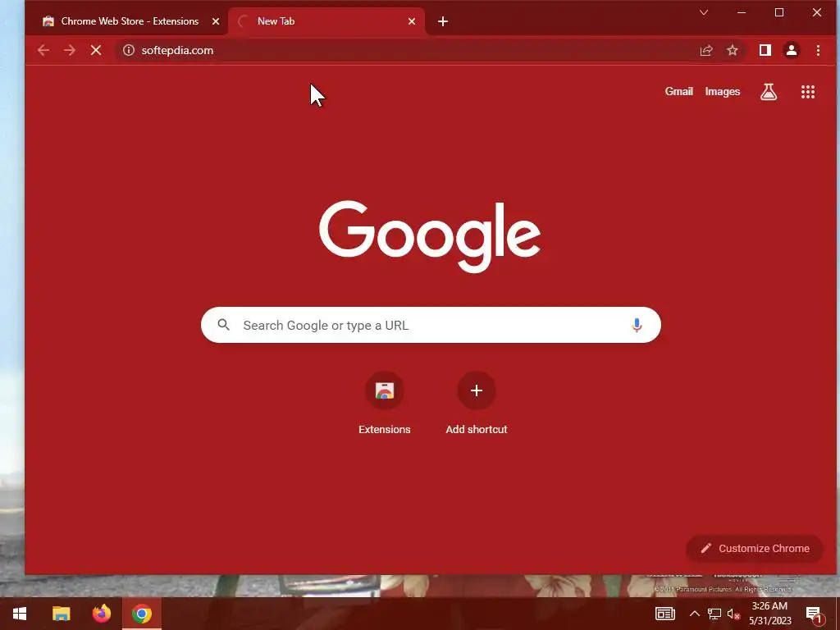Open the Images link
Viewport: 840px width, 630px height.
pos(722,92)
